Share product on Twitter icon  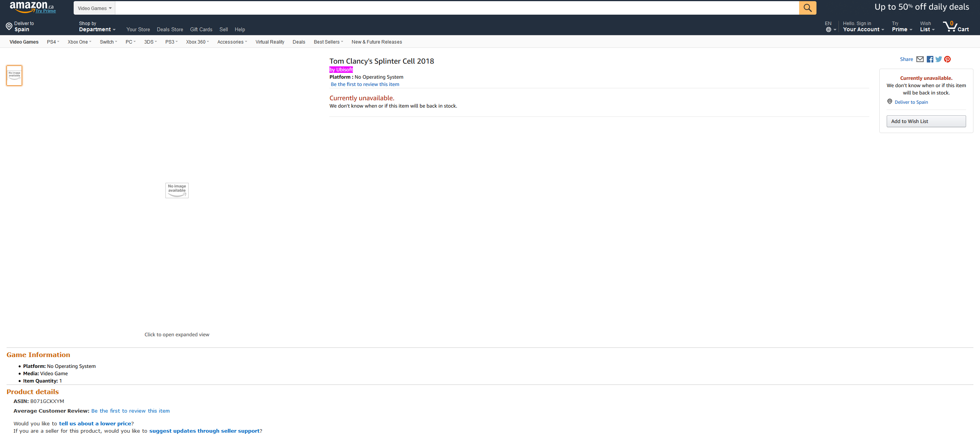938,59
